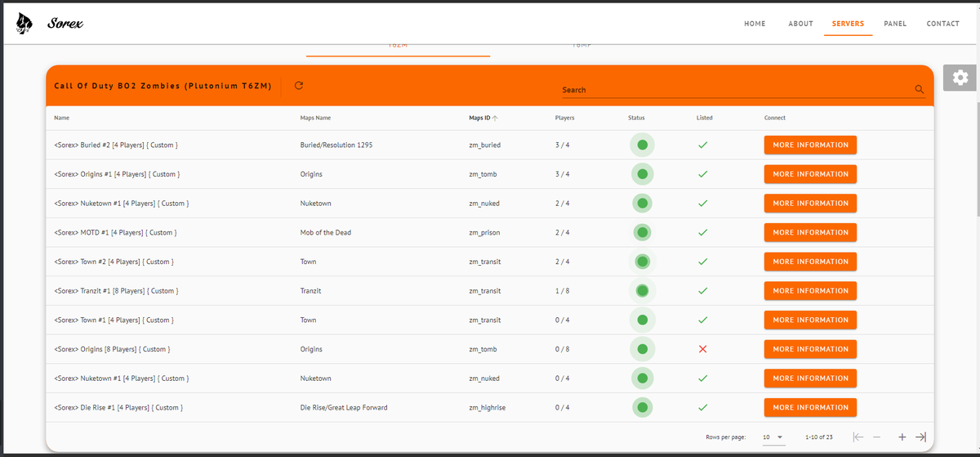Click map name Mob of the Dead
This screenshot has width=980, height=457.
(325, 232)
